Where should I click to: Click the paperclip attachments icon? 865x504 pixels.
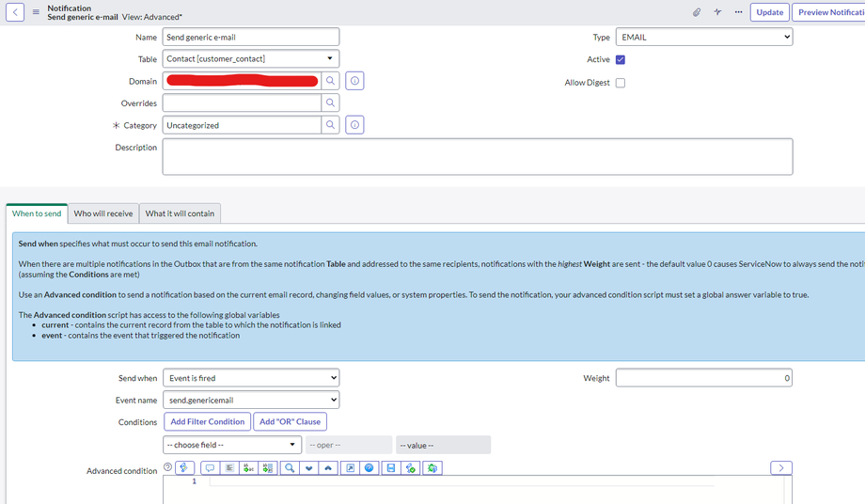coord(697,12)
